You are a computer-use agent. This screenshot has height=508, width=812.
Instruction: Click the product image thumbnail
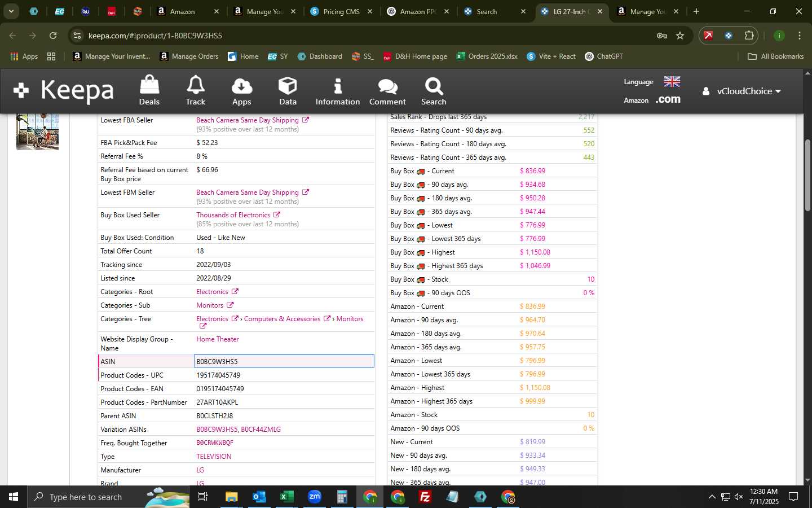(37, 132)
